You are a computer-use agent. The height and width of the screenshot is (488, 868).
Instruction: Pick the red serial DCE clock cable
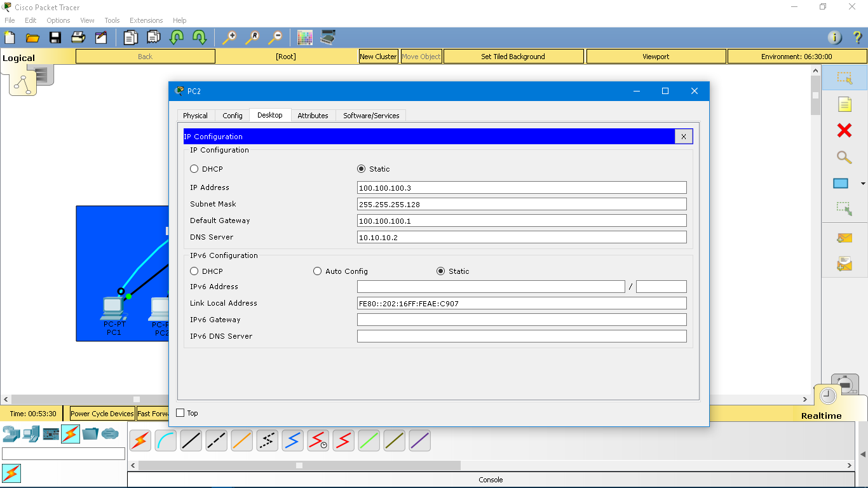click(x=318, y=440)
